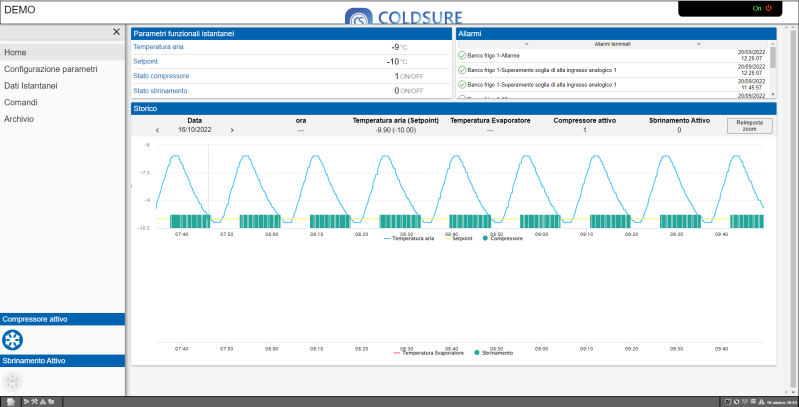Toggle the Setpoint legend entry
799x407 pixels.
[459, 238]
